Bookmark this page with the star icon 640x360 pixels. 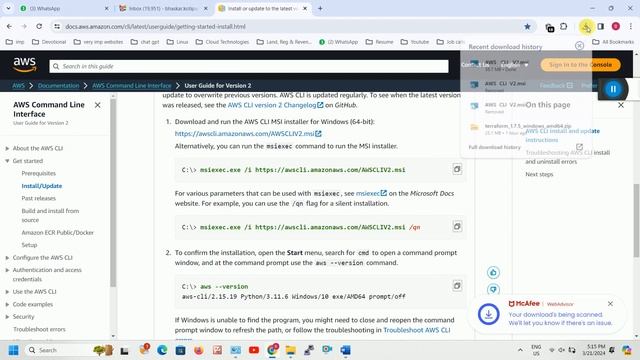pyautogui.click(x=527, y=27)
